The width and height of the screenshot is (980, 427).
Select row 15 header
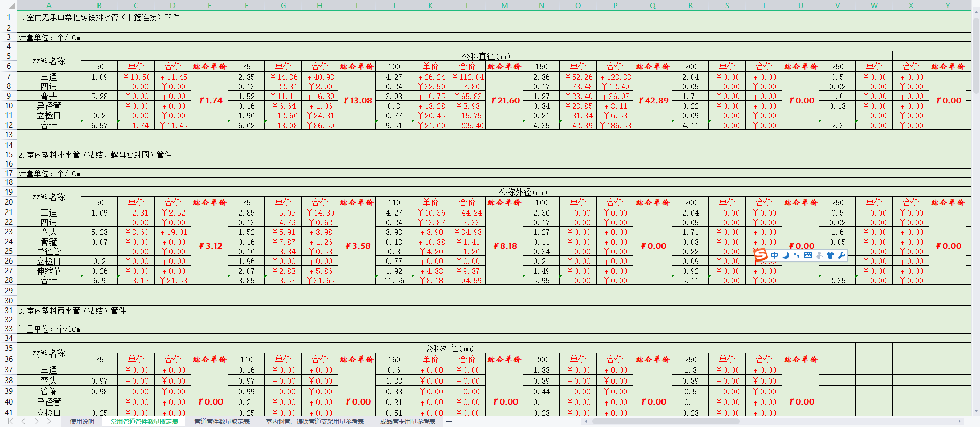[9, 154]
